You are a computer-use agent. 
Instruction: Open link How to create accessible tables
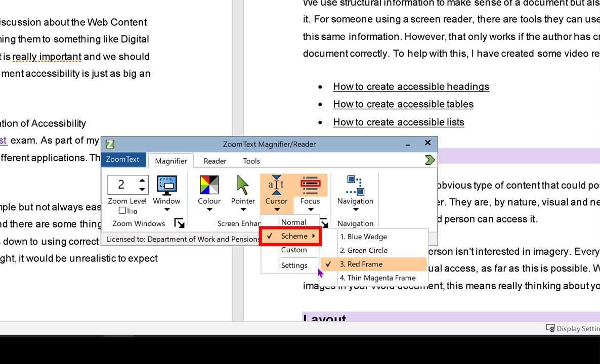pos(403,104)
